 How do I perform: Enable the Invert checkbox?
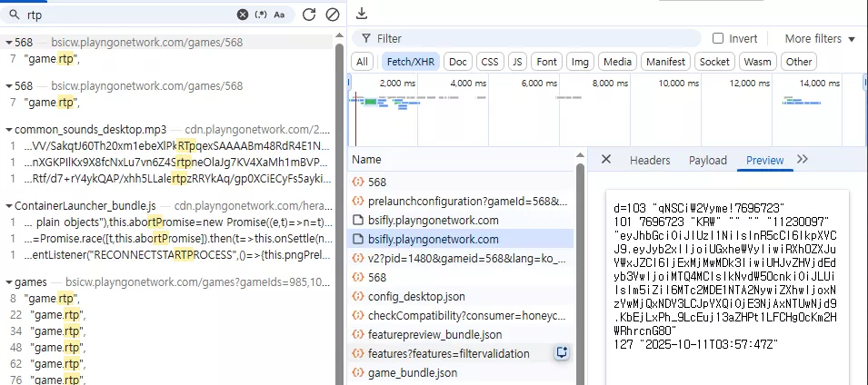tap(718, 39)
